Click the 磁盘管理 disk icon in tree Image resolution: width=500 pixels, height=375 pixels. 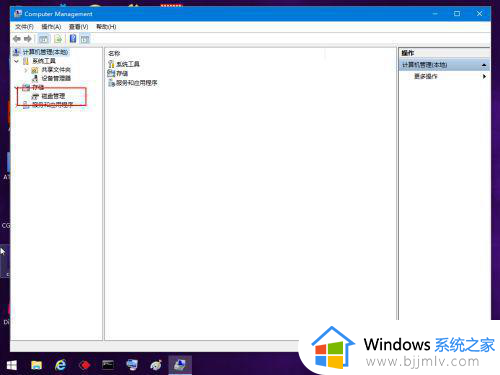coord(35,96)
